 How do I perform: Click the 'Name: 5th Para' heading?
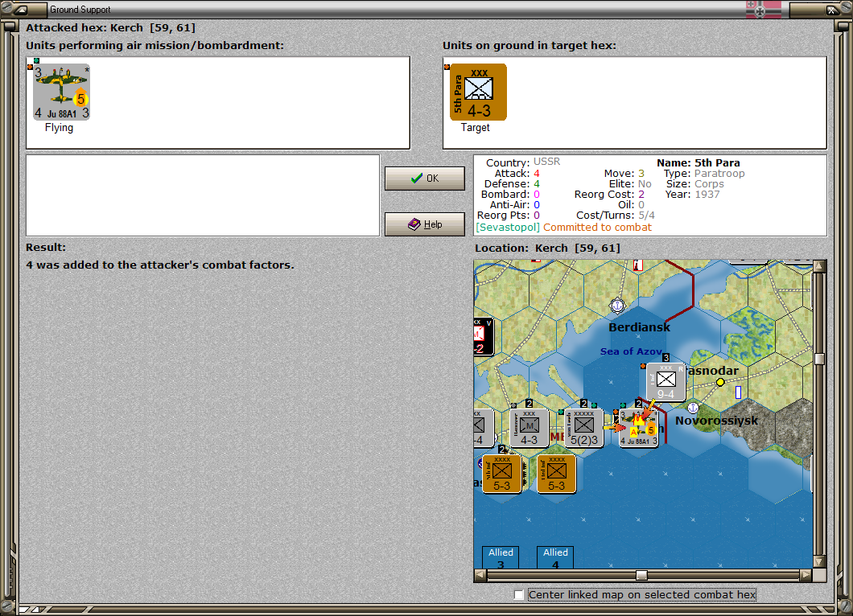698,162
